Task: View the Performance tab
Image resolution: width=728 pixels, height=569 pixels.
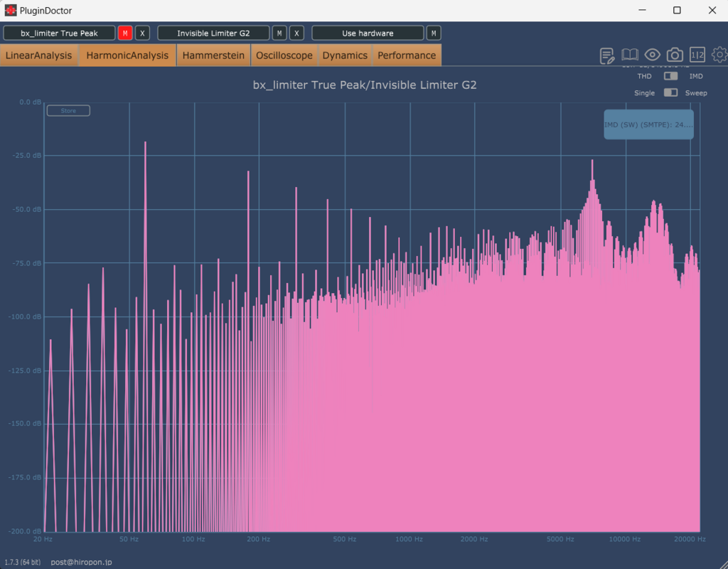Action: 407,55
